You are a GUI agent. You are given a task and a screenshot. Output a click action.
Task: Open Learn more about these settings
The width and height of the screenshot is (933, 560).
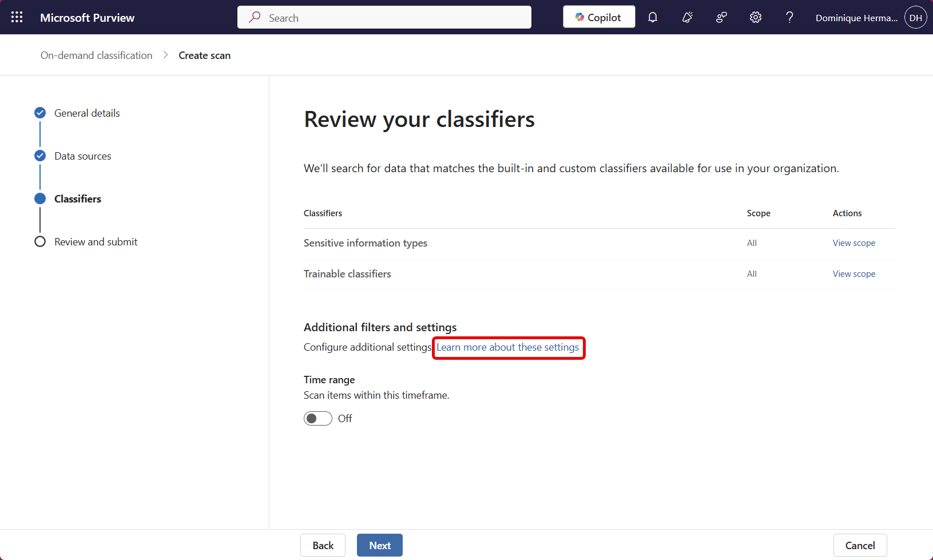pos(508,347)
